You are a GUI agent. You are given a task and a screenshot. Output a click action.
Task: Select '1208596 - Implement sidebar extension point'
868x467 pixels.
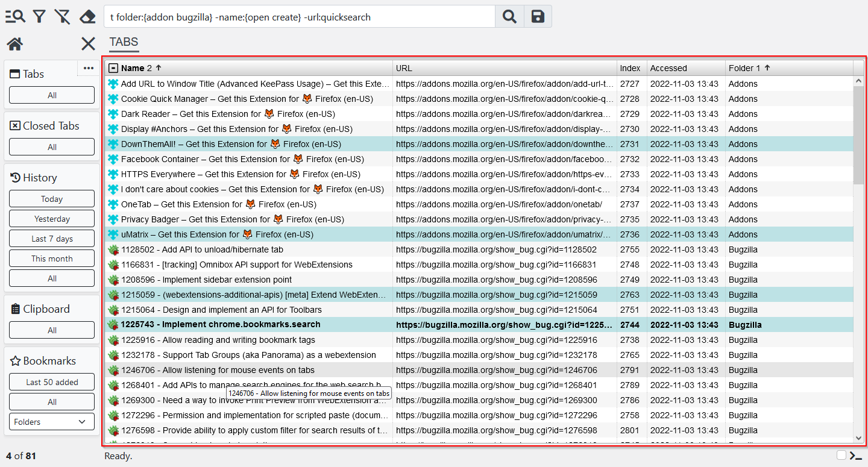[x=206, y=280]
